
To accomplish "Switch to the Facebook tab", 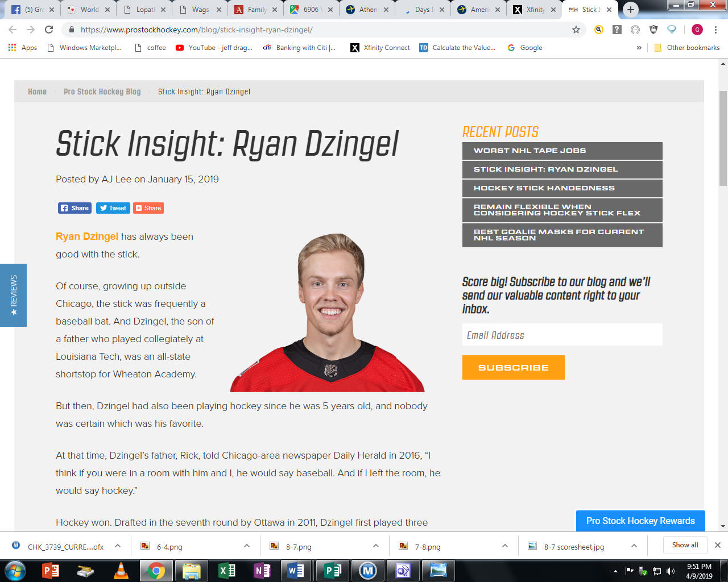I will (x=32, y=10).
